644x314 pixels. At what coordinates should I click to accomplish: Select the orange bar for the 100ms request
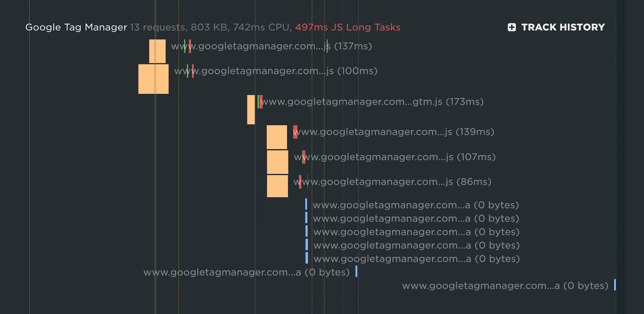153,79
